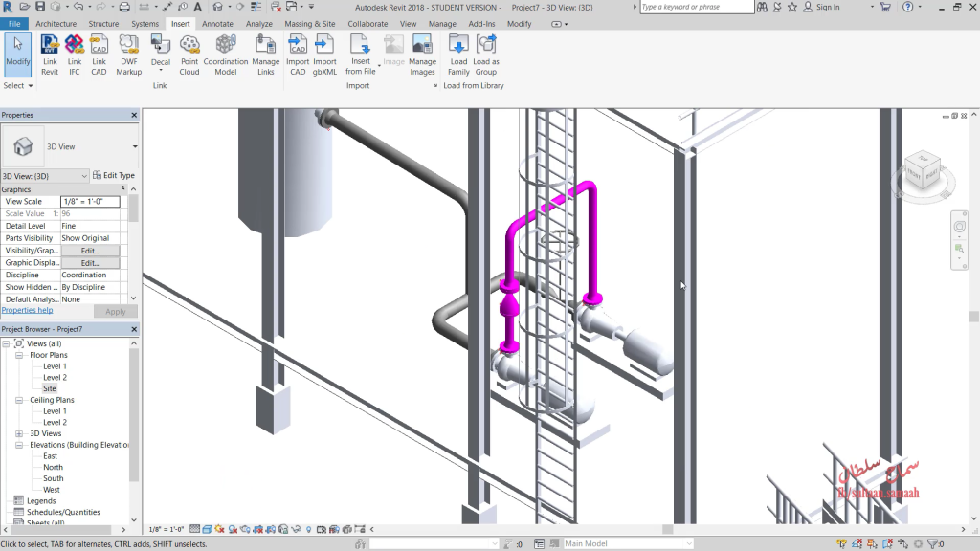
Task: Click Edit button for Visibility/Graphics
Action: (x=90, y=251)
